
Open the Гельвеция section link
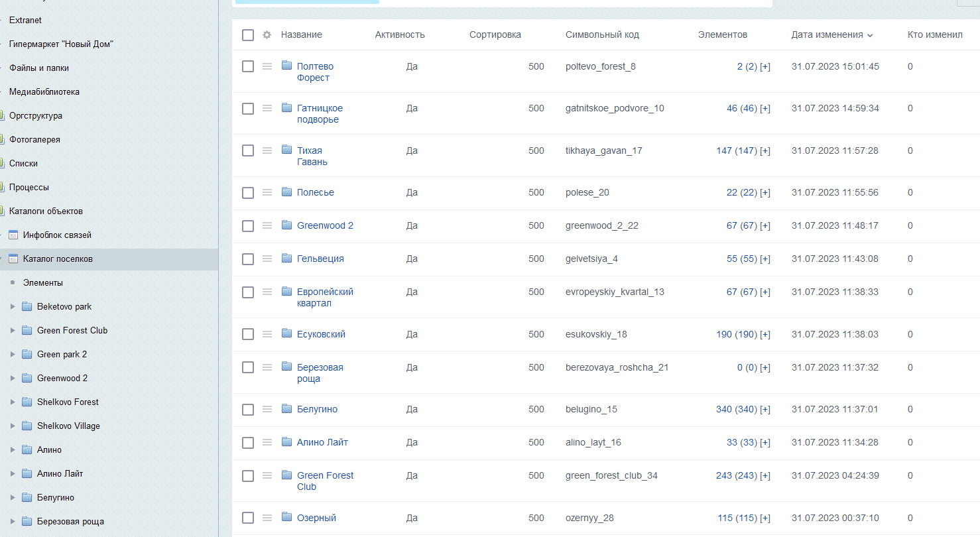(320, 259)
